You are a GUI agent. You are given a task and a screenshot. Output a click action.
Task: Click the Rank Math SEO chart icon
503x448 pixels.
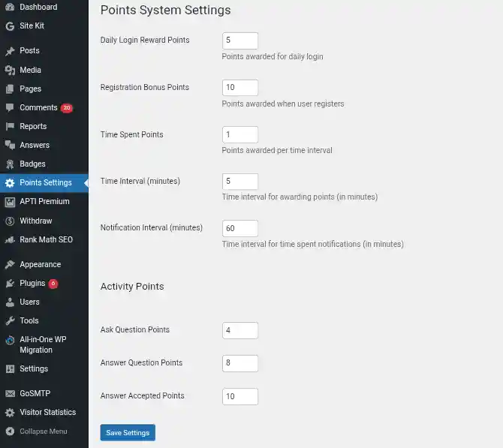[10, 240]
